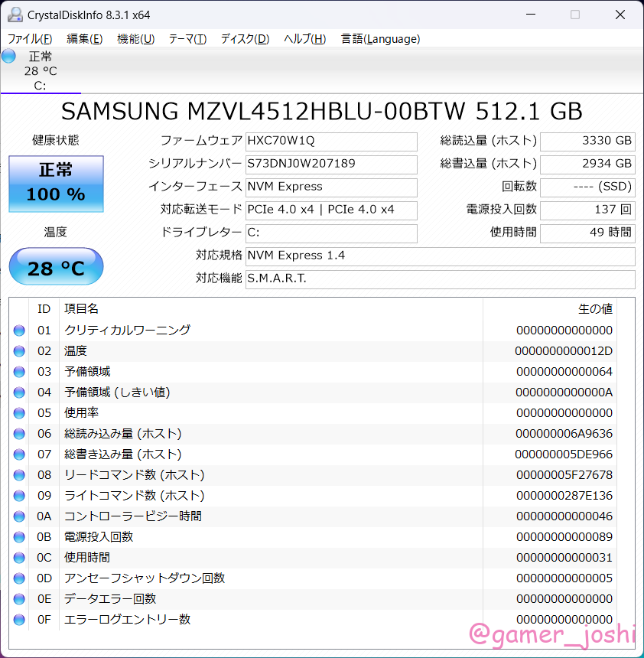The height and width of the screenshot is (658, 644).
Task: Click total host writes value 2934 GB
Action: (587, 164)
